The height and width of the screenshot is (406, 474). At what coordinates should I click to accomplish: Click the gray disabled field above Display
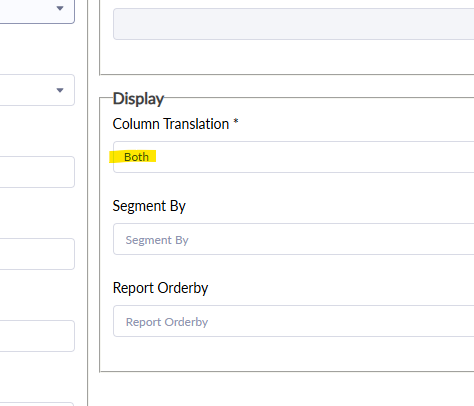coord(294,24)
